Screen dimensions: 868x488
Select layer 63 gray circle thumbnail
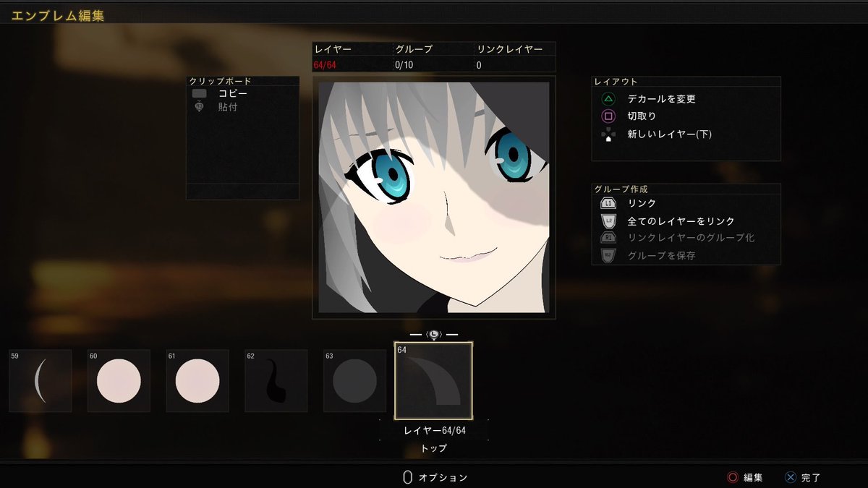pos(354,381)
